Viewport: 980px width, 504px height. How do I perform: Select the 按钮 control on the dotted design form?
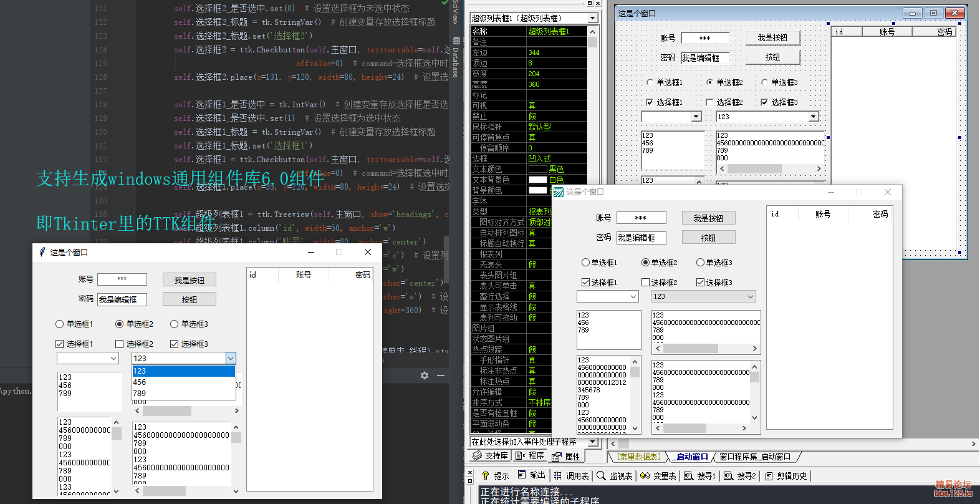tap(773, 57)
